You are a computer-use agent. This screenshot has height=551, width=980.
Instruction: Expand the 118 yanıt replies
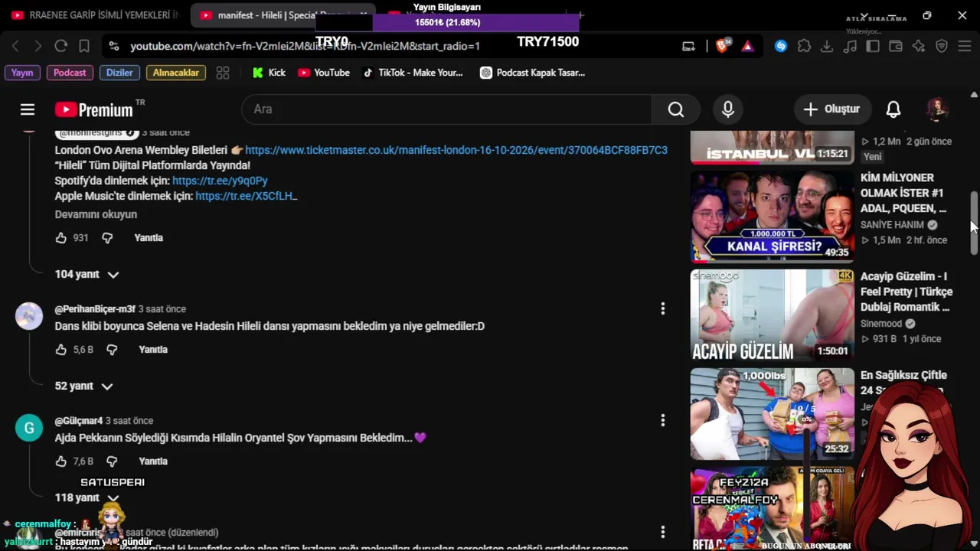click(x=87, y=497)
